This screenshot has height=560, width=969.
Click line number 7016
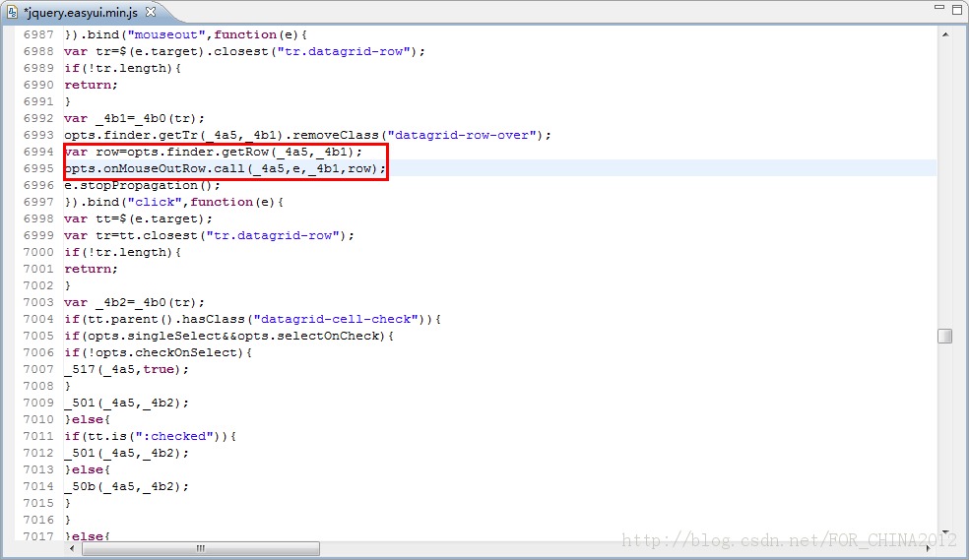coord(38,520)
